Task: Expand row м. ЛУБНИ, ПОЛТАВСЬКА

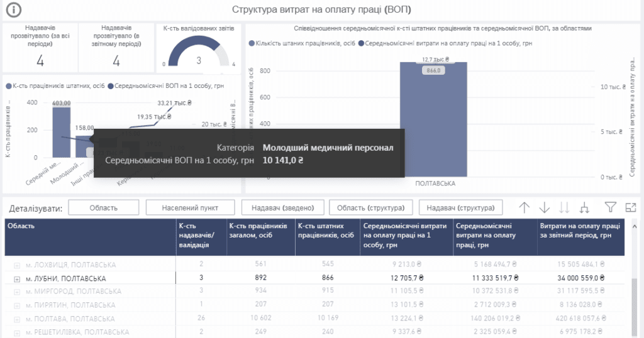Action: pos(17,280)
